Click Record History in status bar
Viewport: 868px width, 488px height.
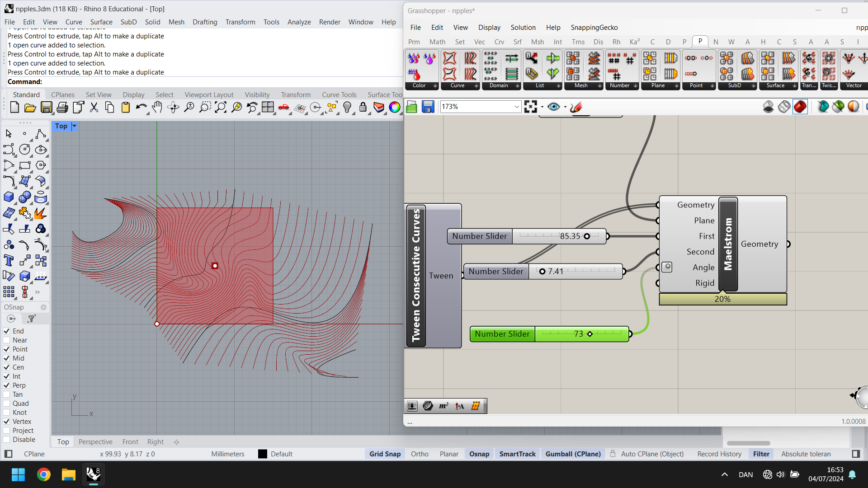pos(719,454)
